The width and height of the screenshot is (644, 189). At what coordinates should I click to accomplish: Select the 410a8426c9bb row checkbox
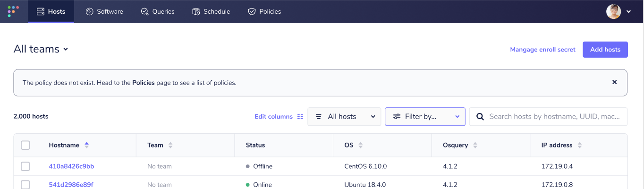point(25,166)
